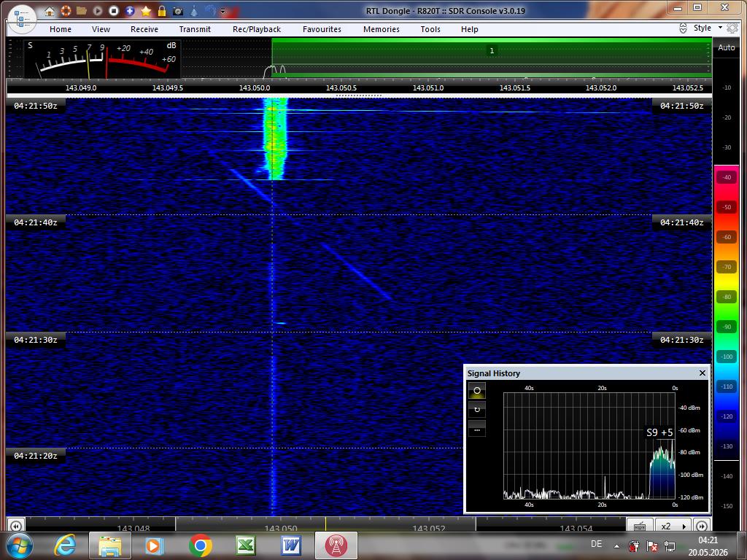747x560 pixels.
Task: Click the lifebuoy help icon
Action: 66,10
